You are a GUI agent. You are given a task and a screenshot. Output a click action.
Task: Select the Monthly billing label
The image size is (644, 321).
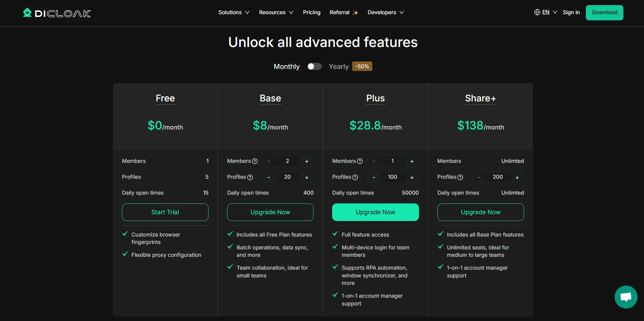tap(287, 67)
